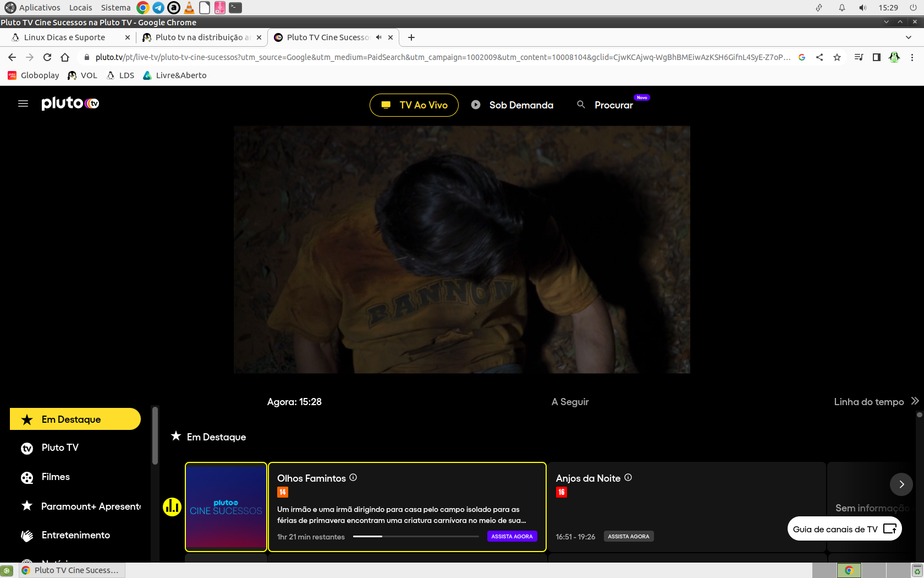Toggle the browser side panel icon

pos(877,57)
